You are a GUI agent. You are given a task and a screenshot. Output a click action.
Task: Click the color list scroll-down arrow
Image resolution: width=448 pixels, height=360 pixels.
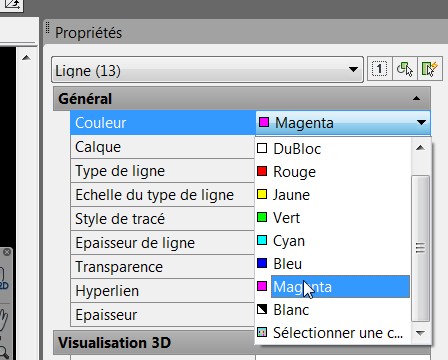coord(420,333)
